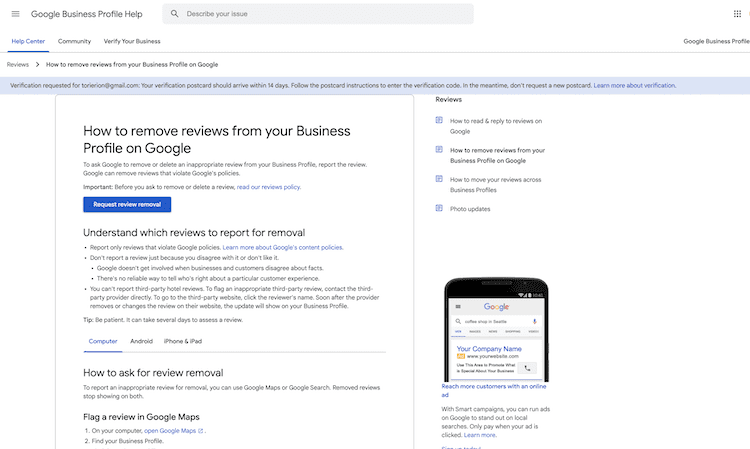Open the 'open Google Maps' link

click(170, 431)
